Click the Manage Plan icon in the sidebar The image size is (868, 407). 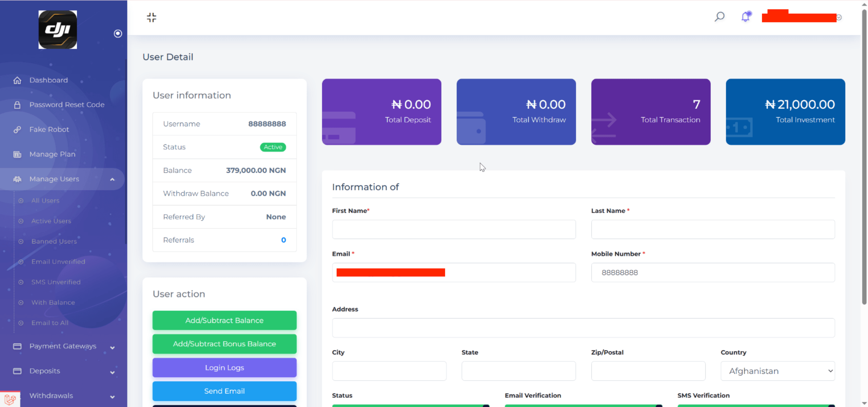click(x=17, y=154)
